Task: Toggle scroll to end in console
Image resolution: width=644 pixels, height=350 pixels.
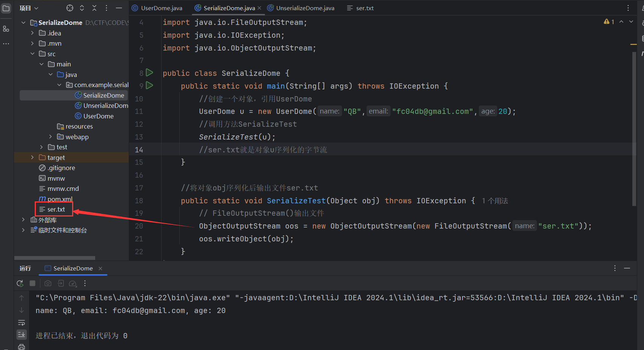Action: tap(22, 335)
